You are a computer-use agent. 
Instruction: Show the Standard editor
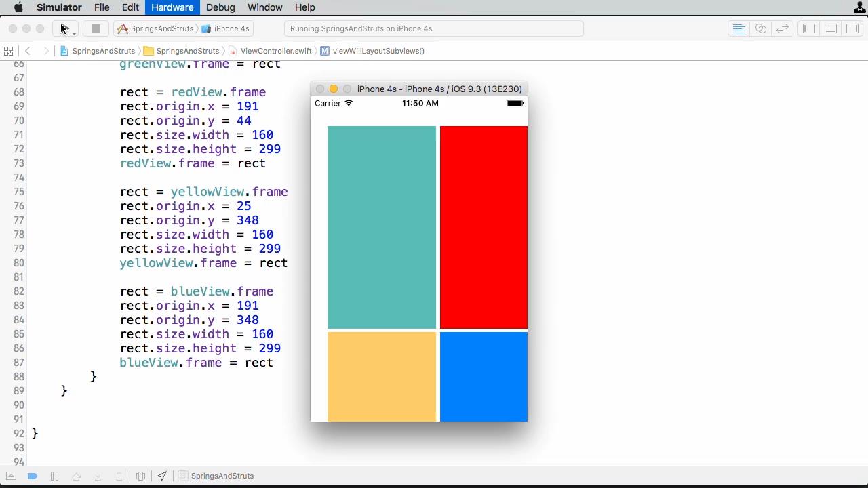[739, 28]
